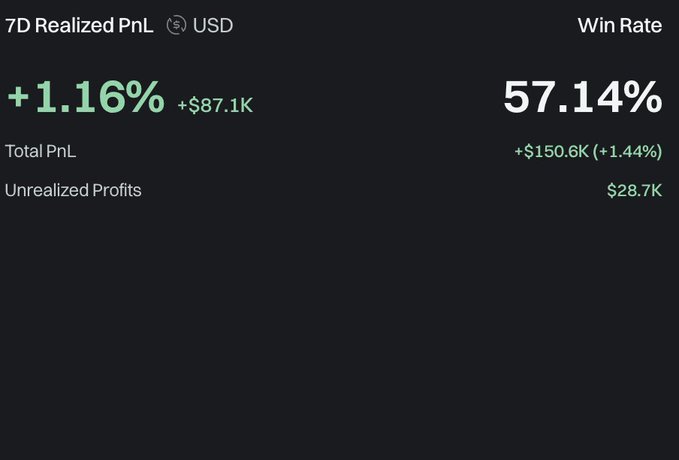Viewport: 679px width, 460px height.
Task: Select the +$87.1K realized profit amount
Action: click(215, 105)
